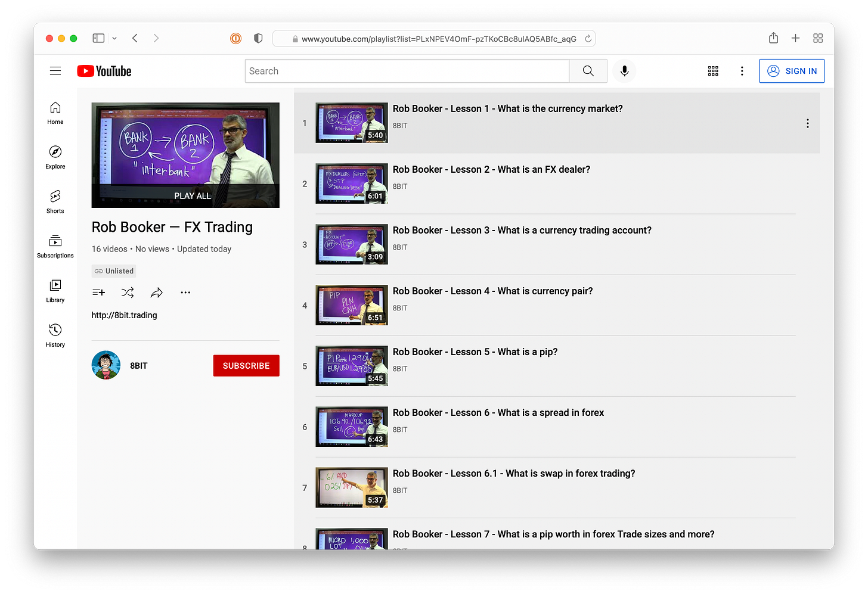This screenshot has width=868, height=594.
Task: Open the 8BIT channel name
Action: [x=139, y=366]
